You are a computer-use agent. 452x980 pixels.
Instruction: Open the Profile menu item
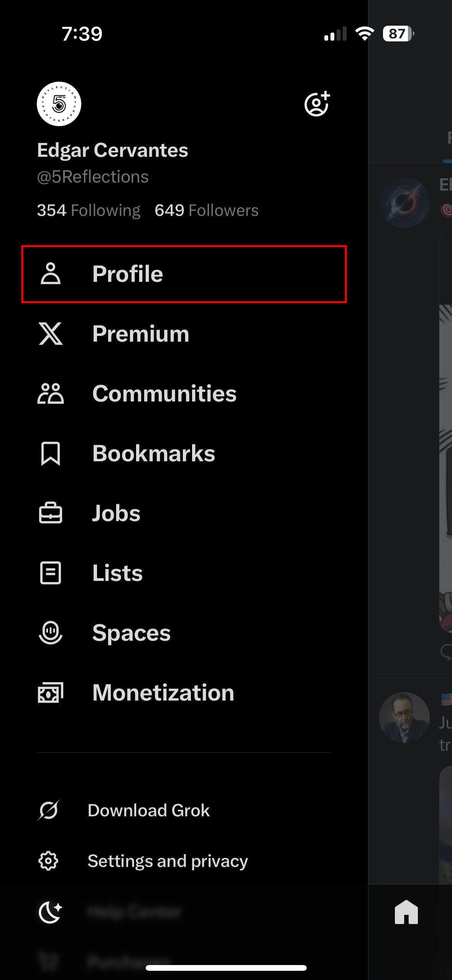[x=128, y=274]
